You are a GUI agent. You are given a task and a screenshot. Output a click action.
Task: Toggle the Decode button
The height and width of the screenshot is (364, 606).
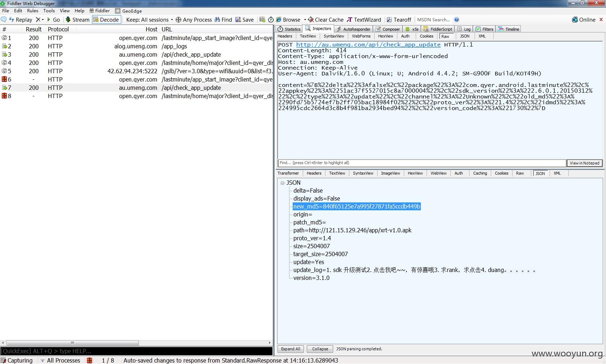106,19
